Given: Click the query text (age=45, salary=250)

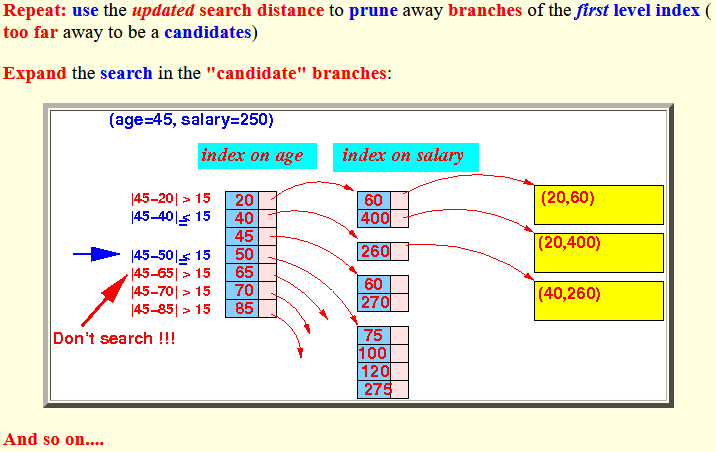Looking at the screenshot, I should coord(191,120).
